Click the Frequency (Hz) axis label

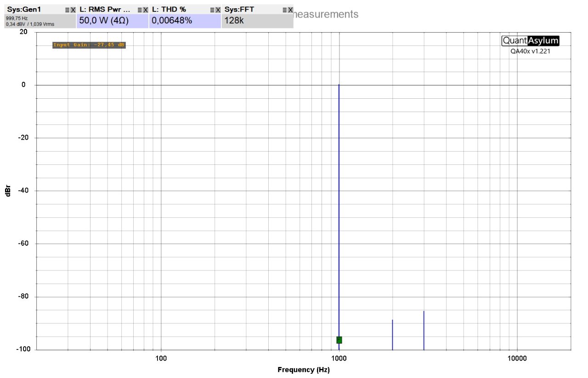click(304, 370)
